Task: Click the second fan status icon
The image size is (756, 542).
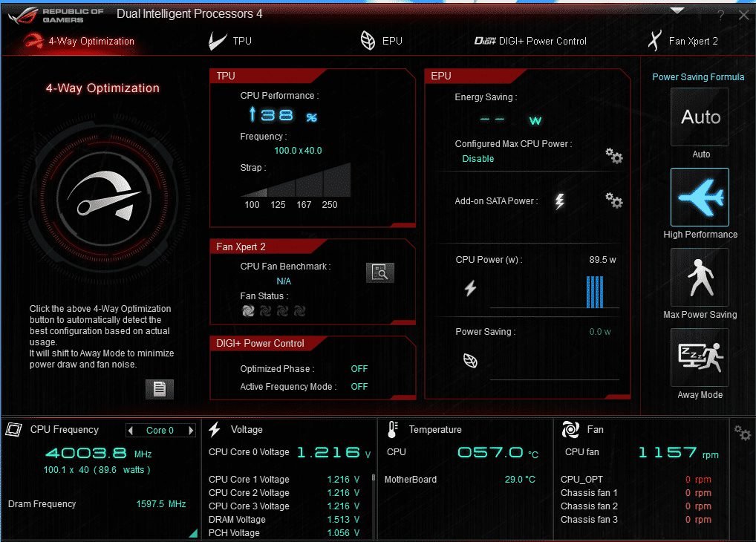Action: click(x=265, y=310)
